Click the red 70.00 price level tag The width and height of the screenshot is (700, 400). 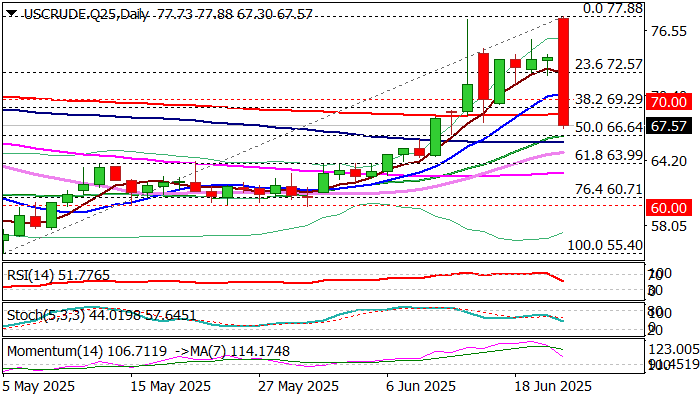tap(667, 102)
